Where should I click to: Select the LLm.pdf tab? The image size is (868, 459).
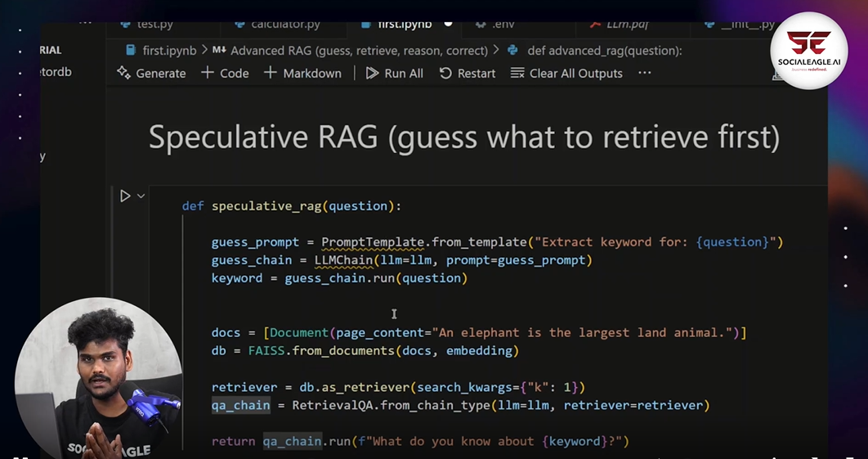click(x=627, y=25)
